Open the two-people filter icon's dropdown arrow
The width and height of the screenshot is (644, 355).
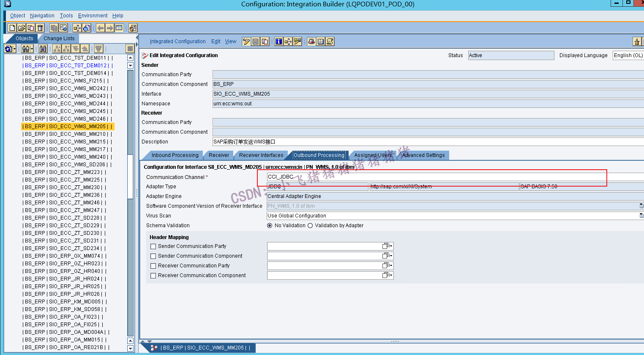32,49
